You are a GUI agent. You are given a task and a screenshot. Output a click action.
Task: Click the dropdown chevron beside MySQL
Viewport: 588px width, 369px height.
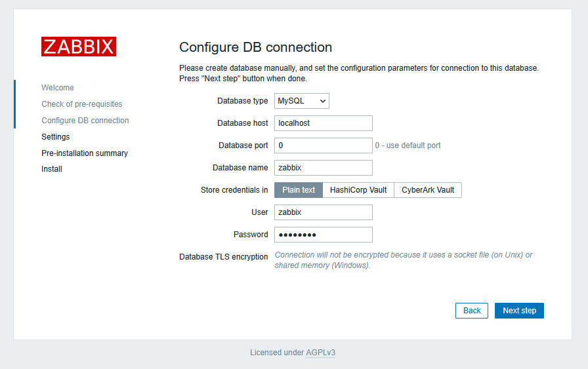coord(322,101)
